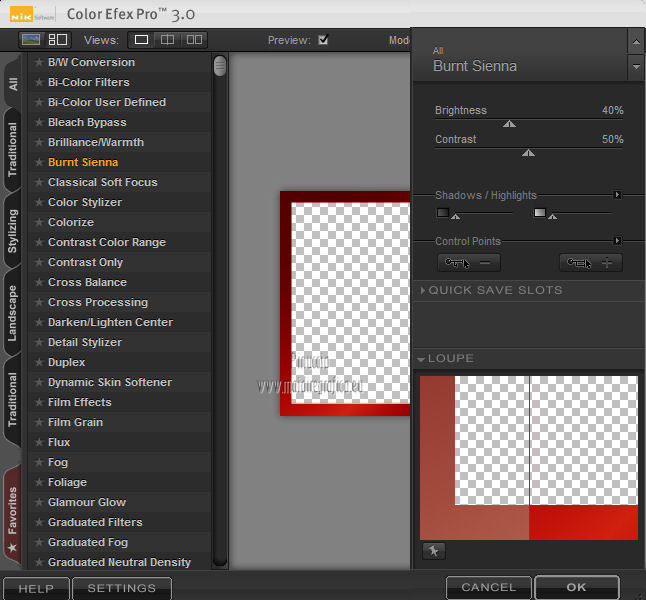Click the Brightness slider handle
This screenshot has height=600, width=646.
click(x=509, y=124)
